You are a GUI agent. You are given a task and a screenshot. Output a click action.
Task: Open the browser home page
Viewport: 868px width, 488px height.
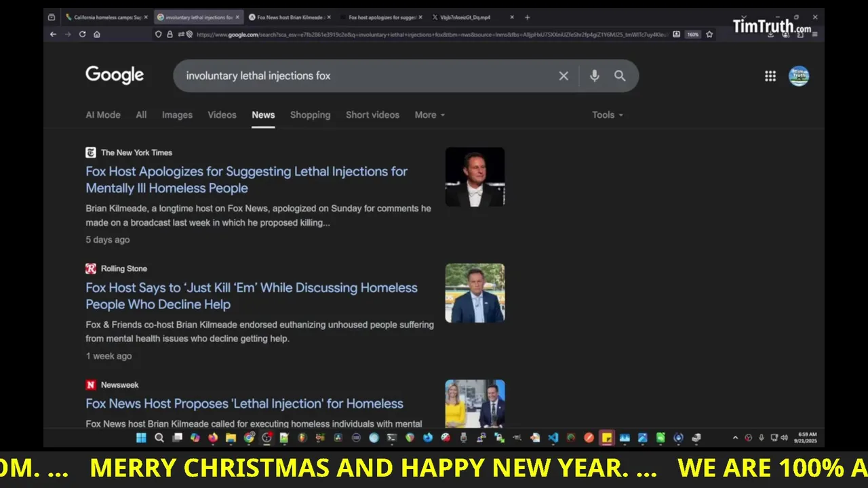(x=97, y=35)
